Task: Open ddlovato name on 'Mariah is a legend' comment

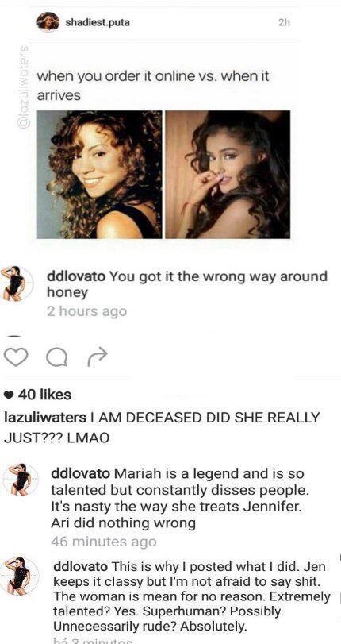Action: coord(80,474)
